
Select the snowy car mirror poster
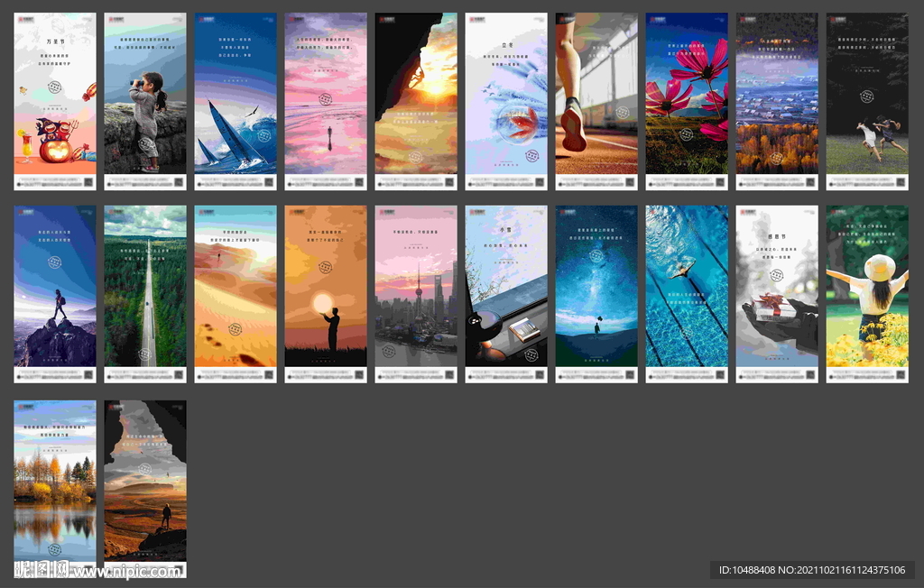[x=505, y=294]
